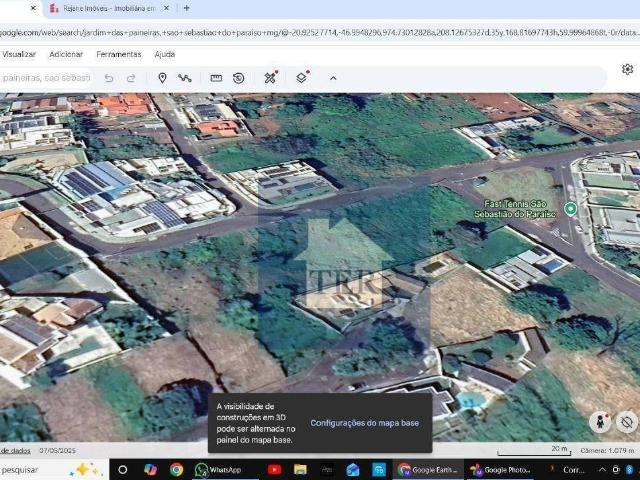Click the Chrome address bar URL
Image resolution: width=640 pixels, height=480 pixels.
(x=320, y=33)
